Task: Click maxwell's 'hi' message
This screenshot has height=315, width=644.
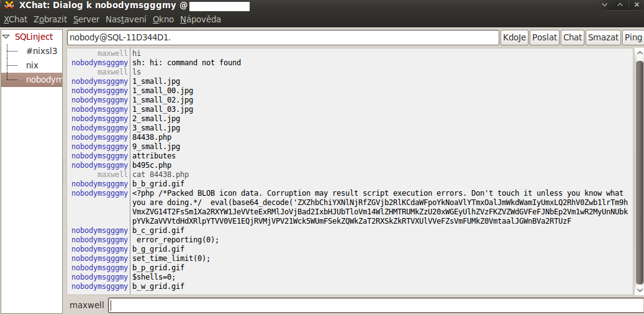Action: tap(137, 53)
